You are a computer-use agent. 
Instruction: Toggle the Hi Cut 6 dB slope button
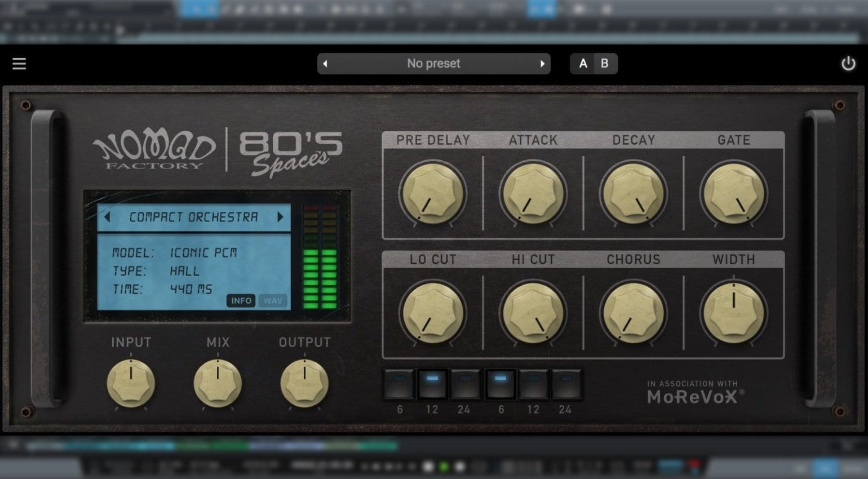tap(501, 384)
